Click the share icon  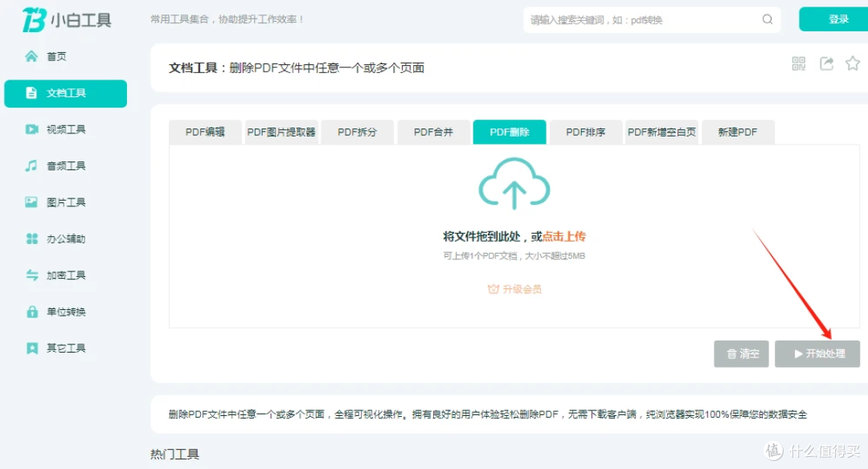click(x=826, y=63)
